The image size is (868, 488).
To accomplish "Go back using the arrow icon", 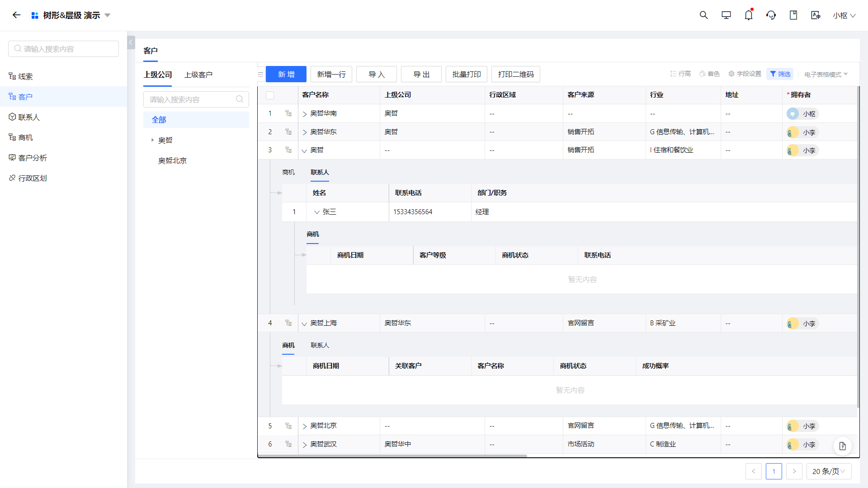I will (x=16, y=15).
